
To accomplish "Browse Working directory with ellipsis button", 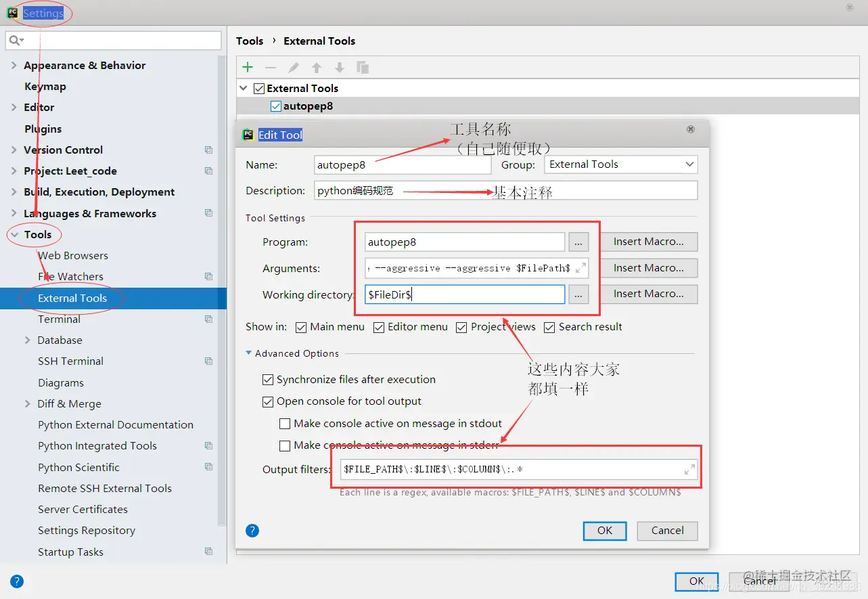I will 578,294.
